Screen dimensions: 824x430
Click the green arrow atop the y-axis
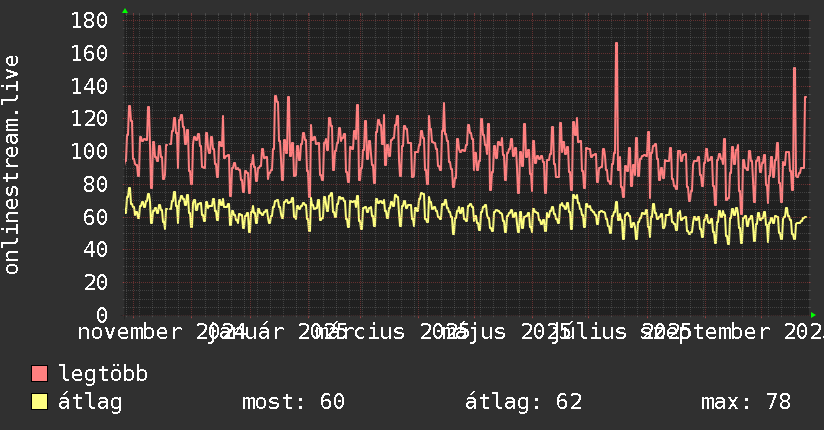(x=125, y=11)
